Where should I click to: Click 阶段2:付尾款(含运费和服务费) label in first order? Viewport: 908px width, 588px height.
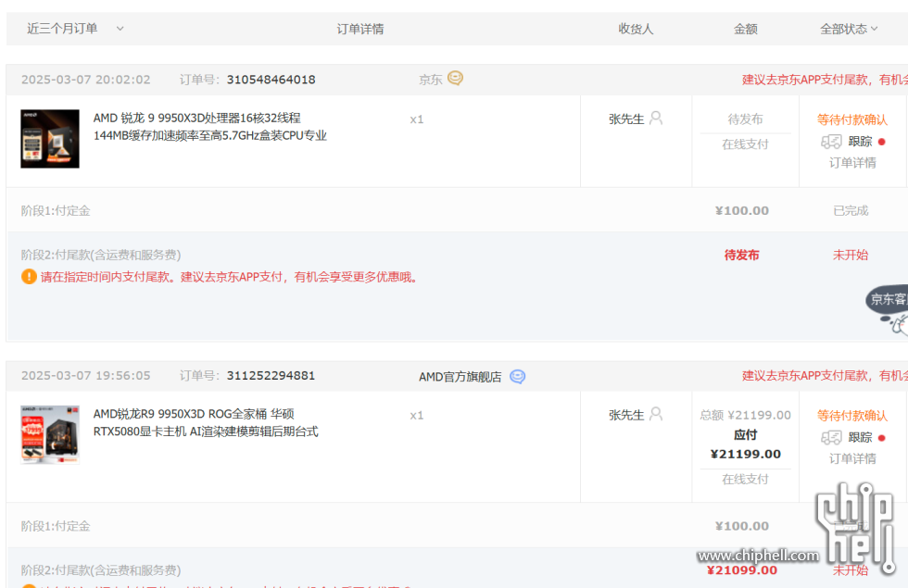101,255
